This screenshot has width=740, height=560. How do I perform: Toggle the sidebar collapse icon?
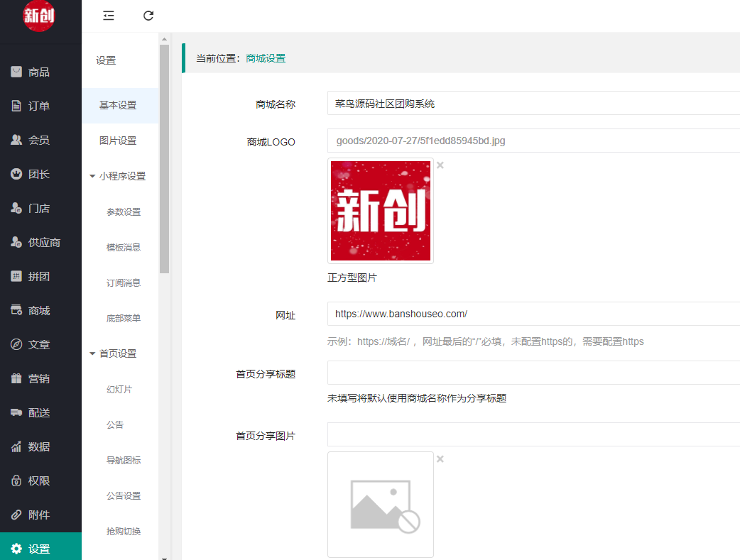click(109, 16)
